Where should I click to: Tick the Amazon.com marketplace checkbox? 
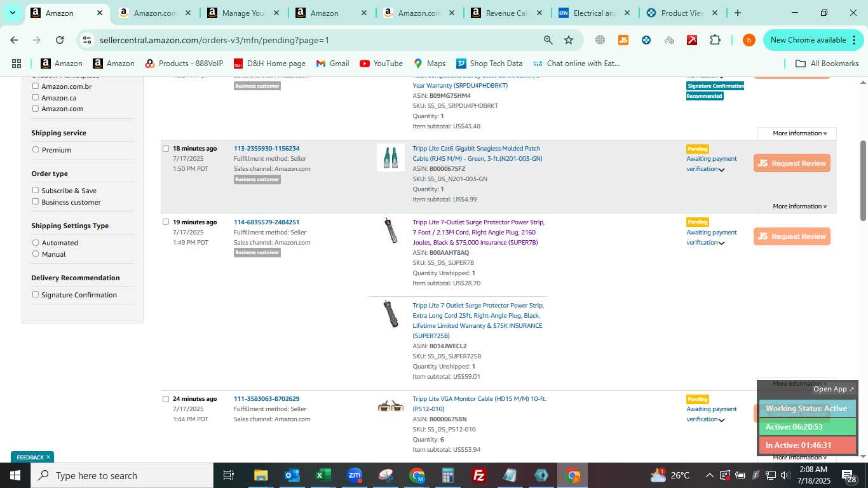pyautogui.click(x=36, y=109)
